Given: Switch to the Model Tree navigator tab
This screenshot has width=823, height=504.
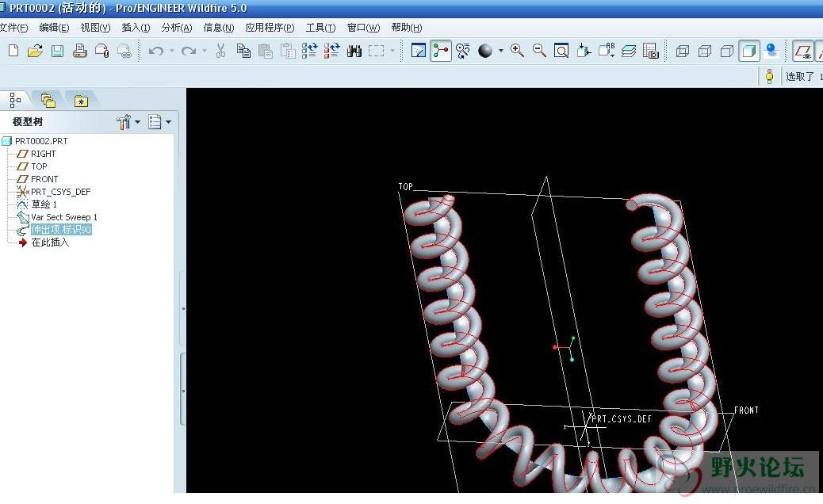Looking at the screenshot, I should point(15,100).
